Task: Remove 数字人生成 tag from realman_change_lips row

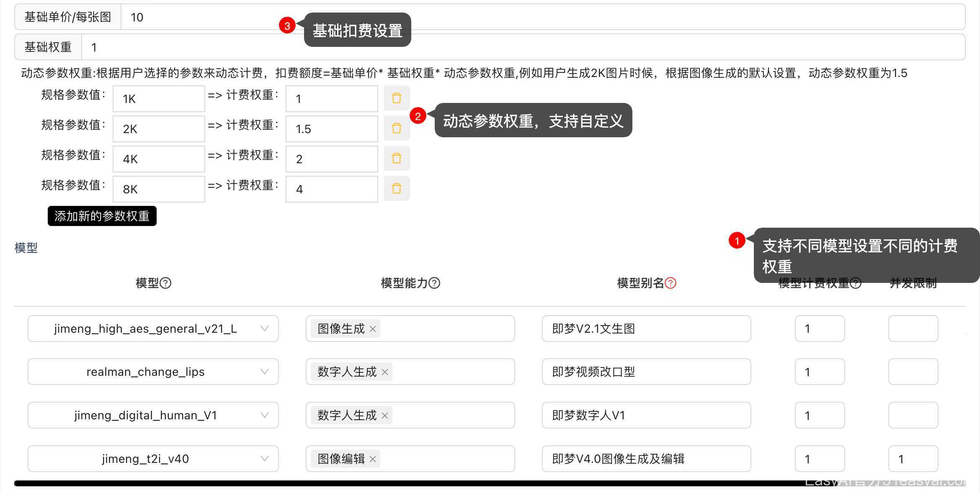Action: [385, 372]
